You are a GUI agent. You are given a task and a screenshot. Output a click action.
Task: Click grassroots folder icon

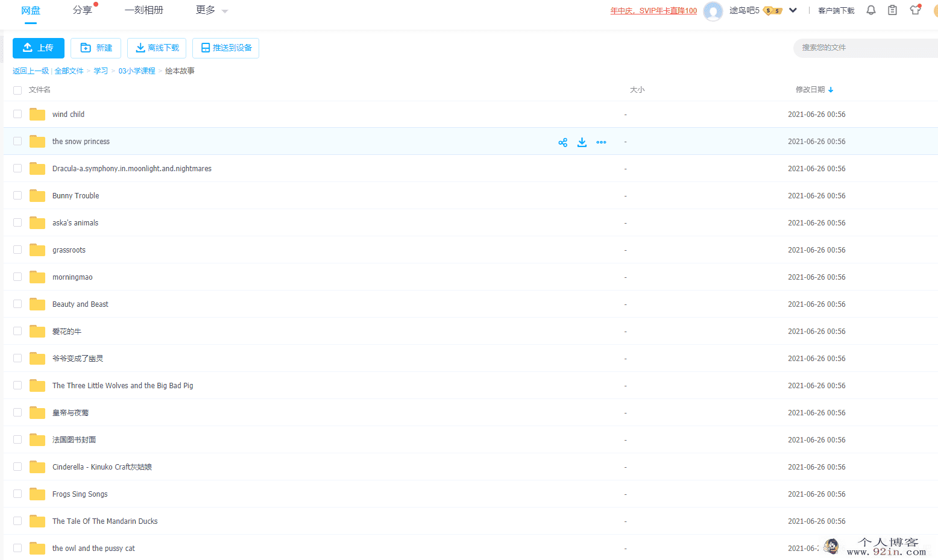click(x=37, y=250)
